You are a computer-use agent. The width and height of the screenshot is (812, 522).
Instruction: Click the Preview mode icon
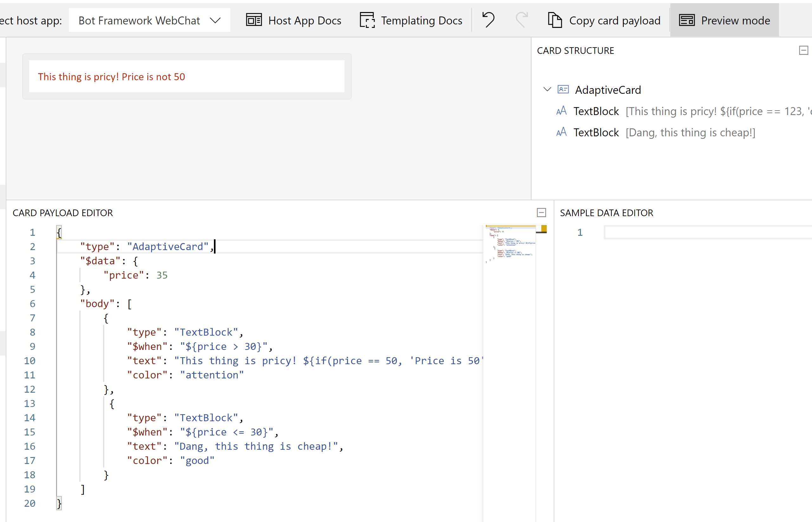[x=687, y=20]
